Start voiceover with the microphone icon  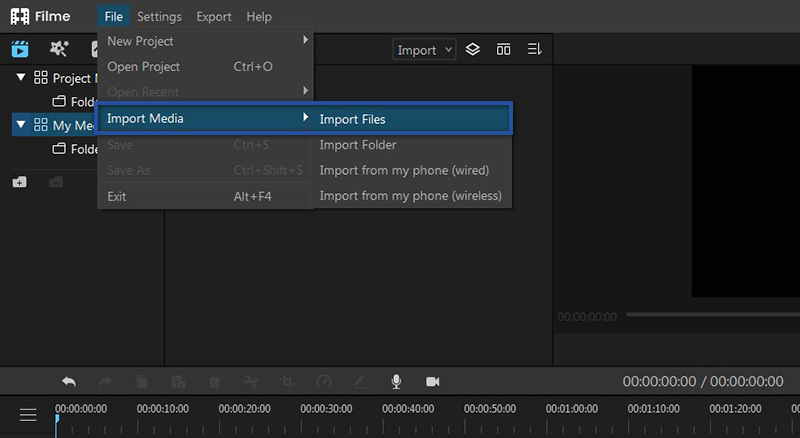[x=396, y=382]
